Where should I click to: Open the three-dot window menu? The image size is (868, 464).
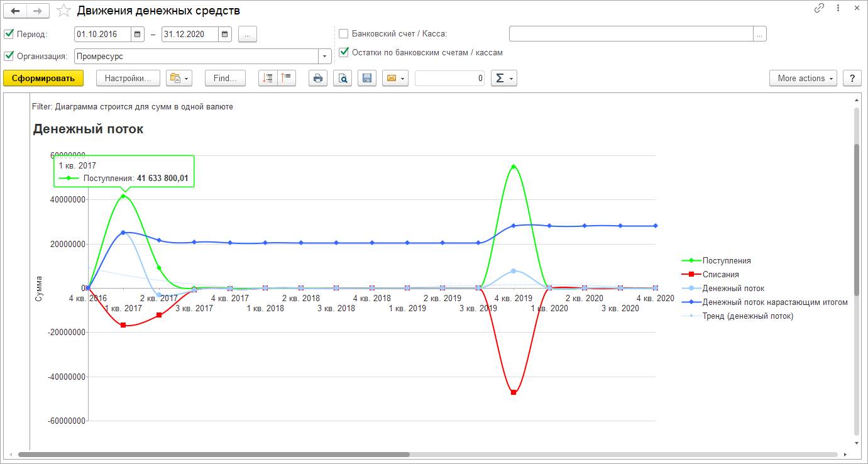[838, 9]
